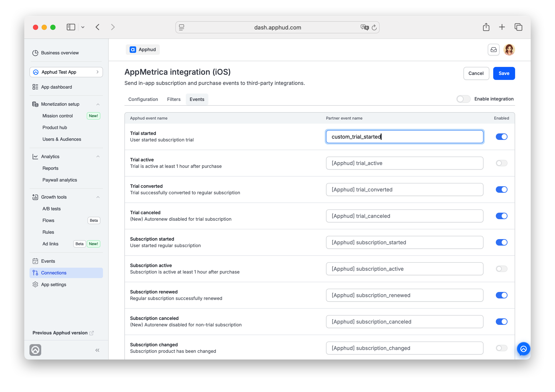Image resolution: width=555 pixels, height=392 pixels.
Task: Collapse the Growth tools section chevron
Action: click(x=98, y=197)
